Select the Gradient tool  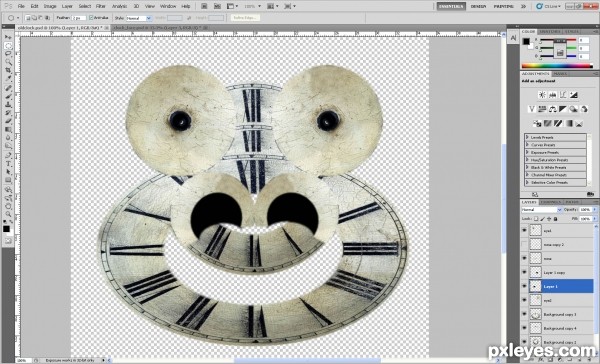click(8, 130)
